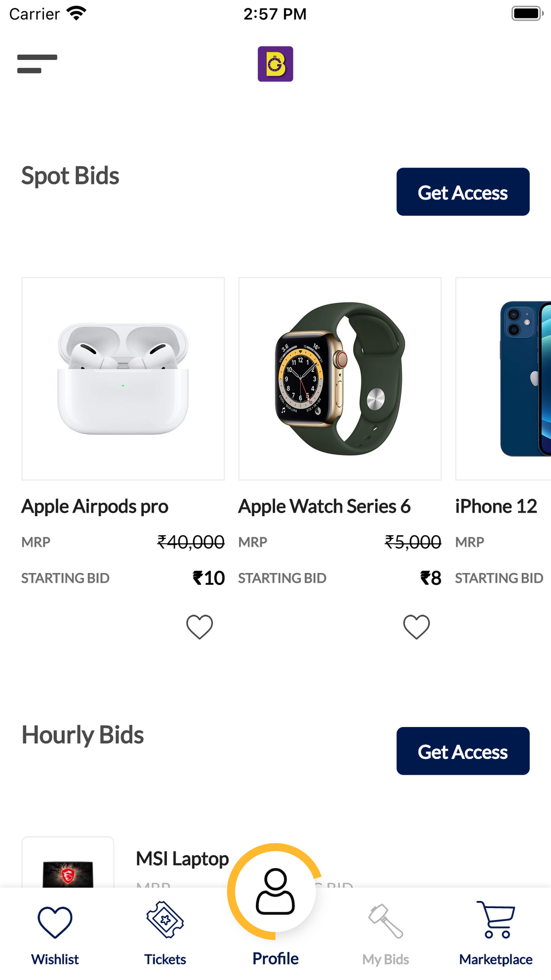Tap the circular Profile icon

click(275, 891)
